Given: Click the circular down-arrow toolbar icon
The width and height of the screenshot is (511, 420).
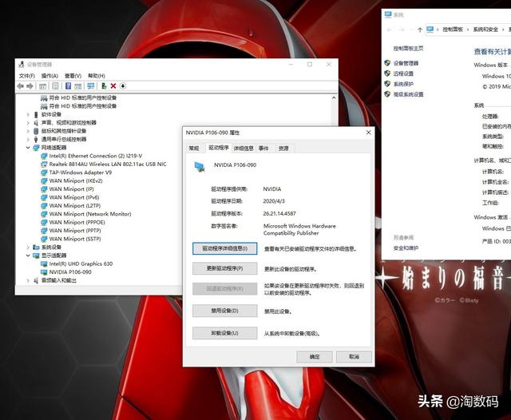Looking at the screenshot, I should coord(123,86).
